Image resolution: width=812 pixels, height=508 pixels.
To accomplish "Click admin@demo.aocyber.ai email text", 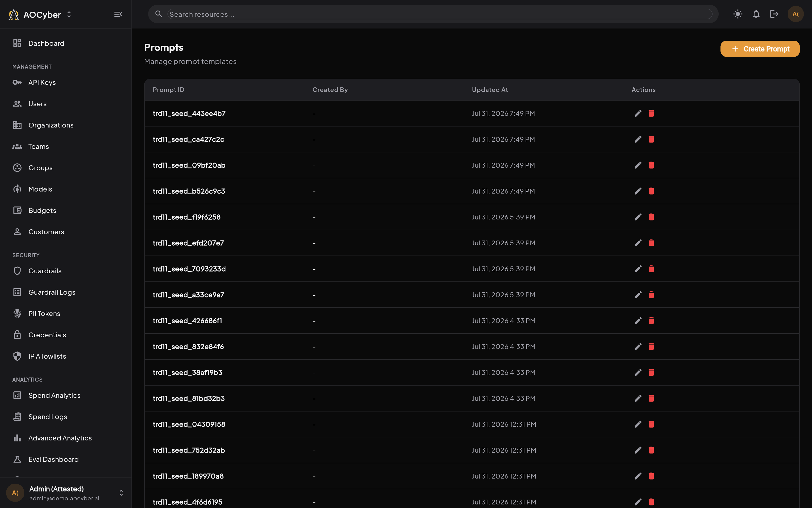I will 64,498.
